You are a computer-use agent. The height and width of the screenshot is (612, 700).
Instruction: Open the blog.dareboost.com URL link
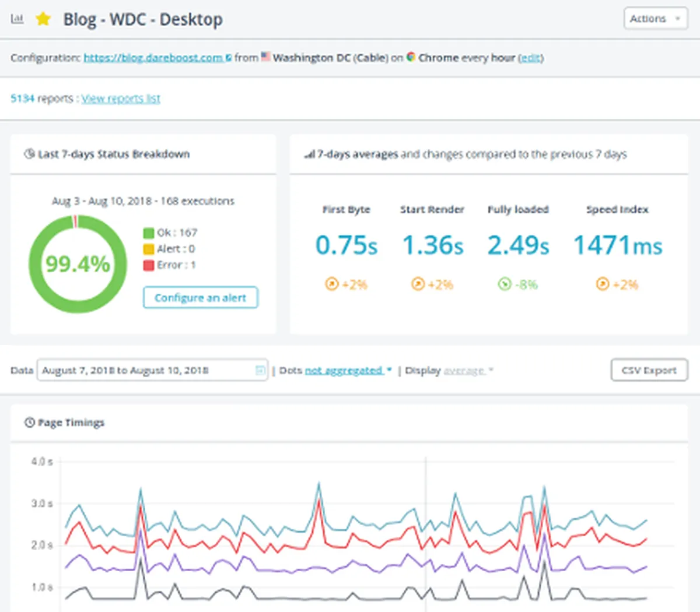tap(154, 58)
